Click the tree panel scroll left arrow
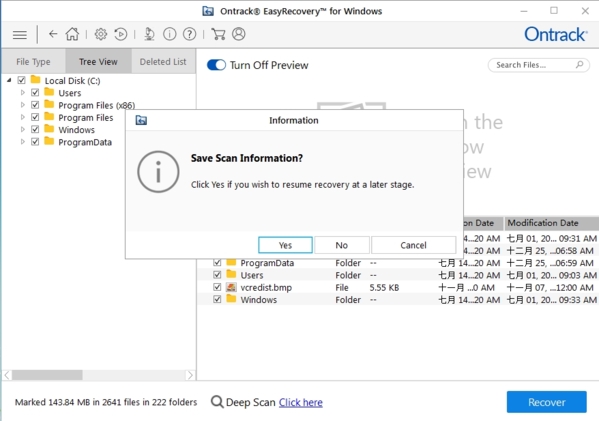599x421 pixels. [x=7, y=375]
